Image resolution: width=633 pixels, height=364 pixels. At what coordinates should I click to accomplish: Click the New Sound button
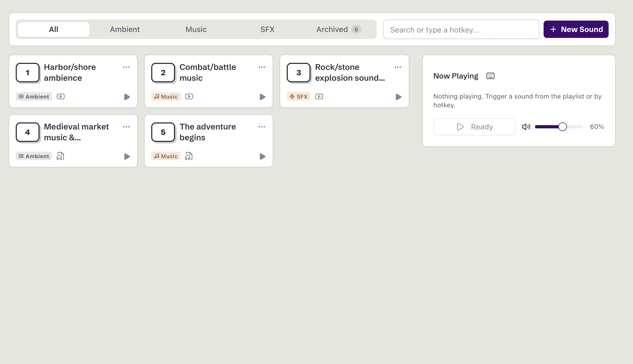[576, 29]
